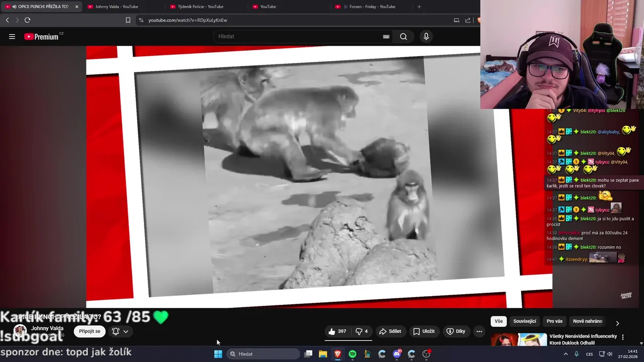Open Johnny Valda channel avatar
Viewport: 644px width, 362px height.
click(x=20, y=331)
